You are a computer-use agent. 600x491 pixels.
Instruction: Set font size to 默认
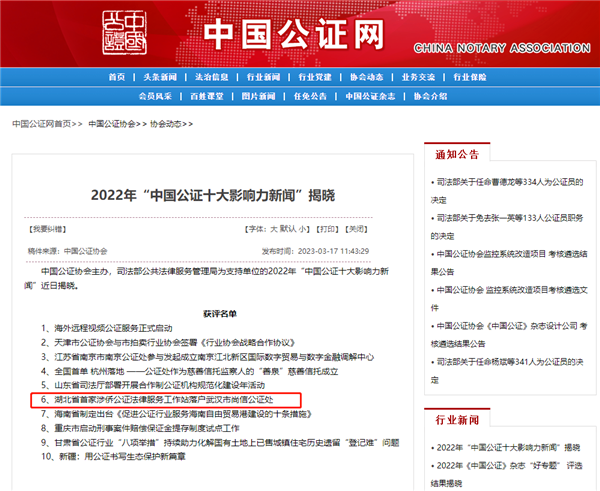pyautogui.click(x=288, y=229)
